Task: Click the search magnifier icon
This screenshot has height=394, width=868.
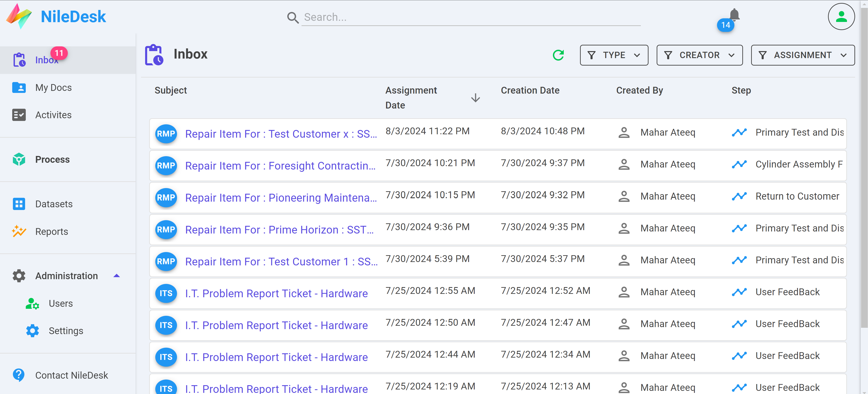Action: pyautogui.click(x=293, y=18)
